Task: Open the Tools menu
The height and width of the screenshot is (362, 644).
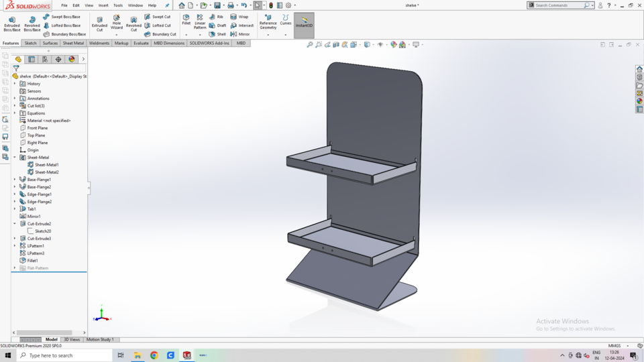Action: 118,5
